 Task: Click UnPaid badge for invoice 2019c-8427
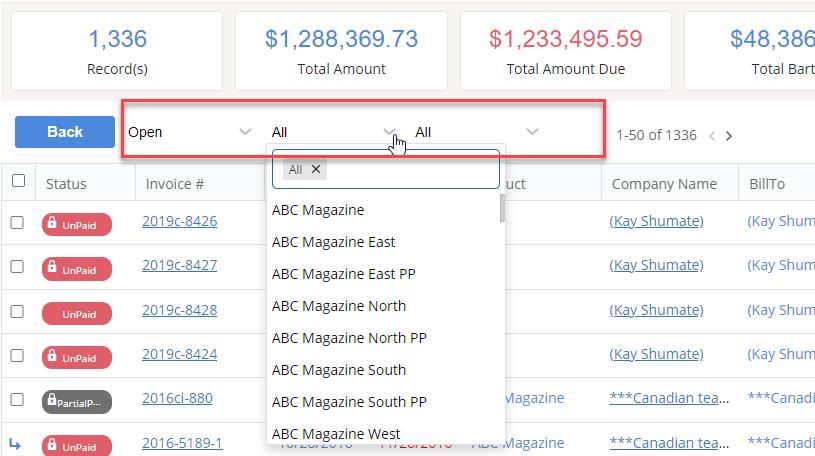click(x=77, y=269)
